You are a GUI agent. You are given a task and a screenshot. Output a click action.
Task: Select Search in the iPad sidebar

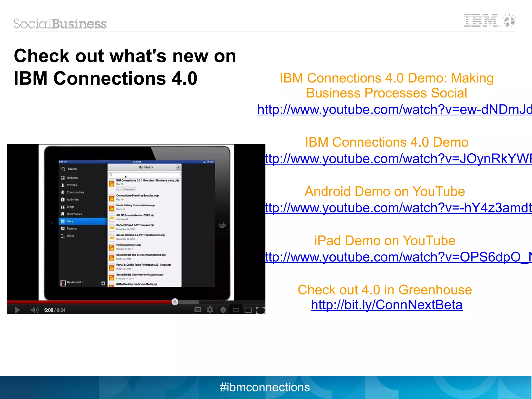[x=83, y=169]
